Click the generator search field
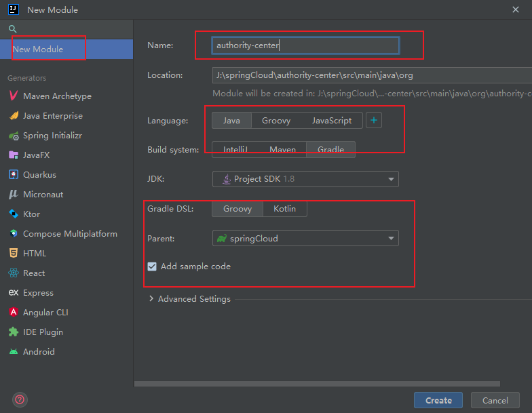The width and height of the screenshot is (532, 413). [x=66, y=28]
